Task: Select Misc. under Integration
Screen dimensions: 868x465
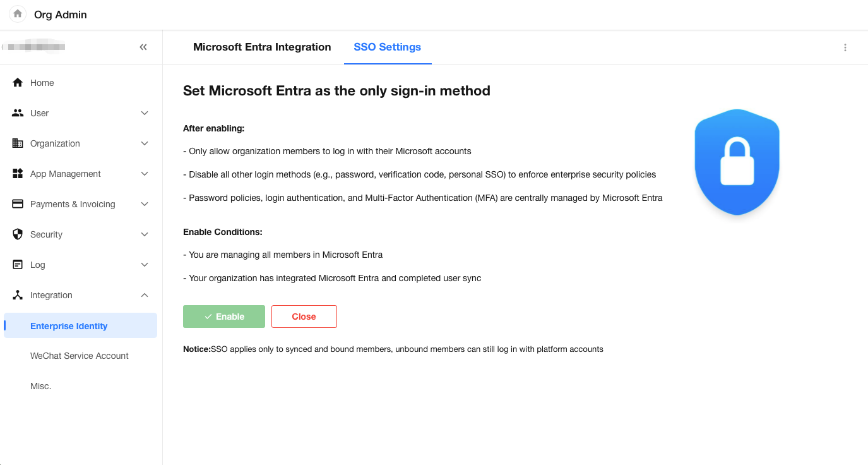Action: point(41,386)
